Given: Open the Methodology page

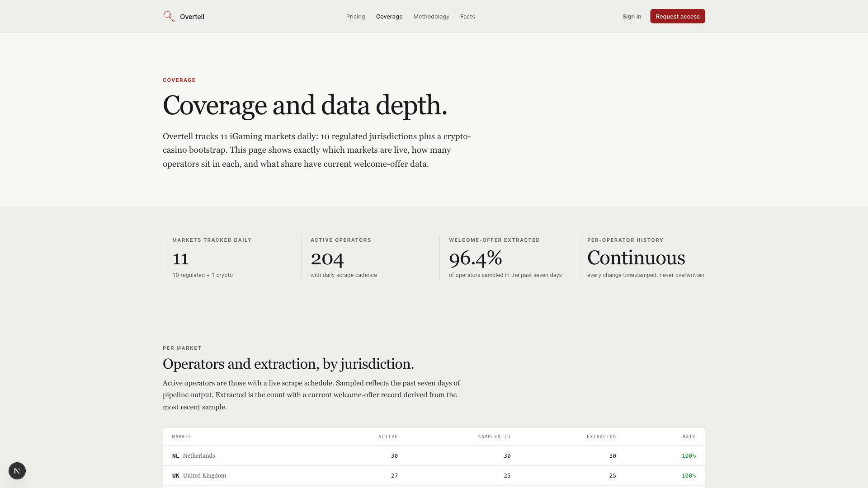Looking at the screenshot, I should point(431,16).
